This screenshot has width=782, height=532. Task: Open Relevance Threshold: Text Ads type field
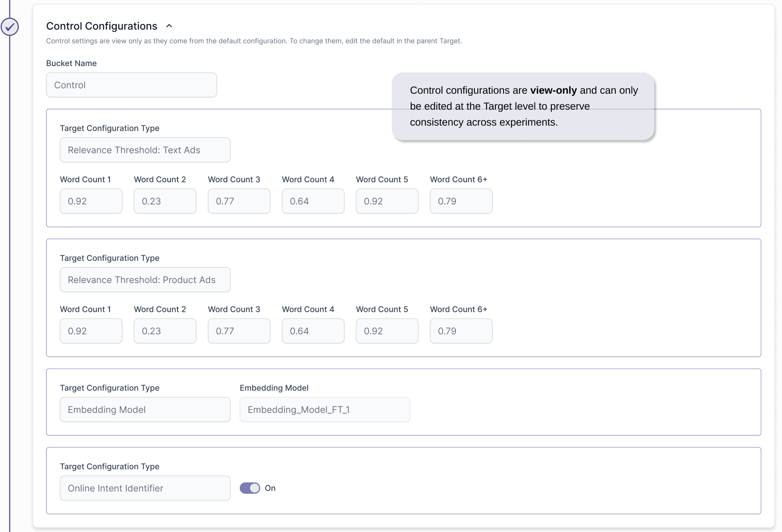click(145, 150)
